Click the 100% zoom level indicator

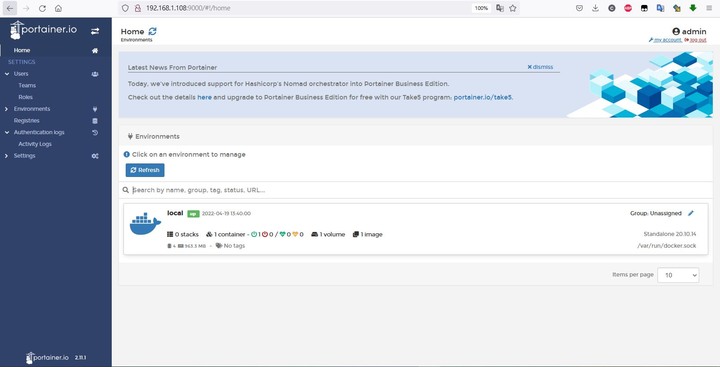481,8
